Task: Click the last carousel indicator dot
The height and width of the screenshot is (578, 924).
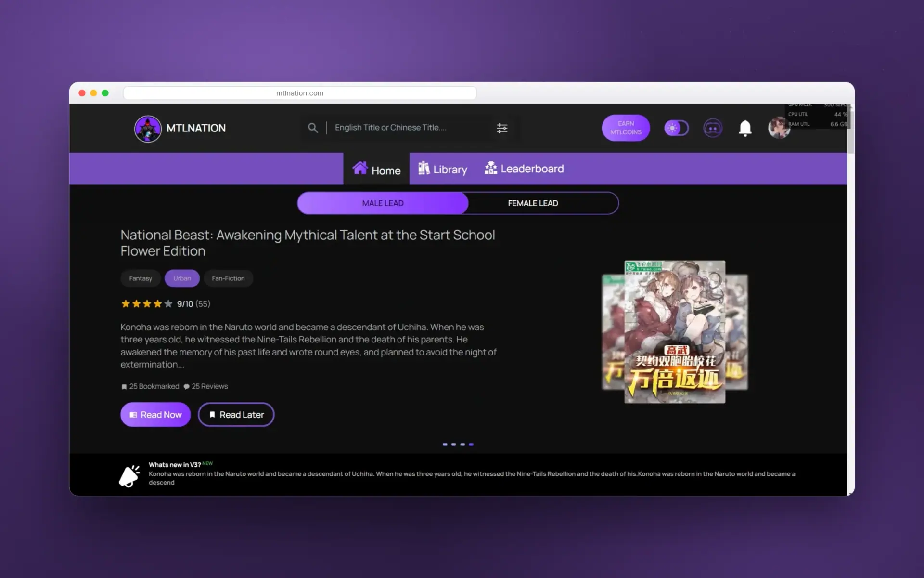Action: click(x=471, y=444)
